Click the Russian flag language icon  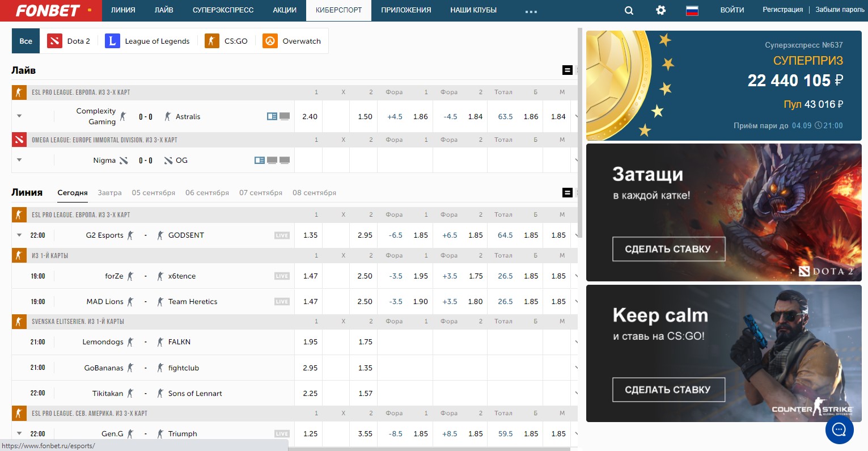click(x=692, y=10)
